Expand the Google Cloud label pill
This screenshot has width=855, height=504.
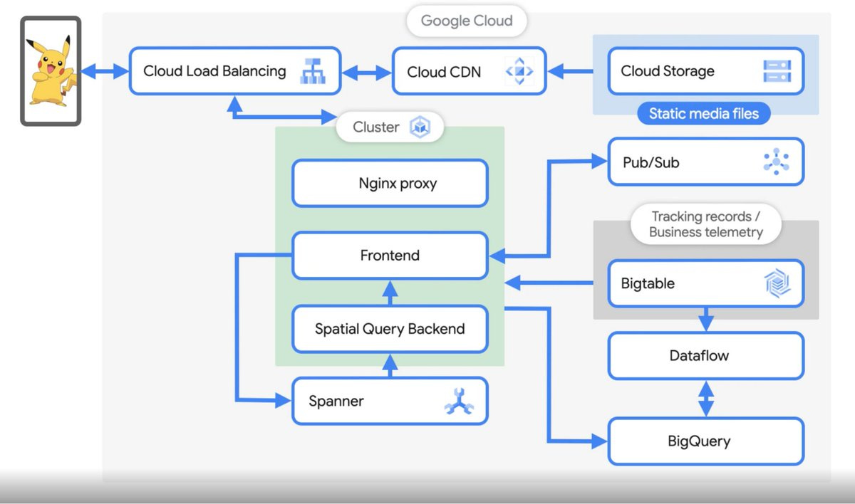[466, 21]
